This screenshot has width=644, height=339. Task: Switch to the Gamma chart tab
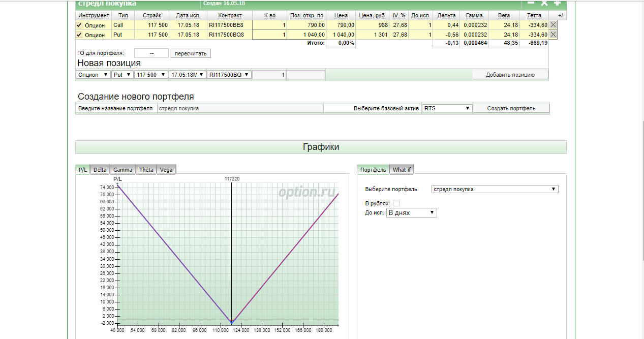(122, 170)
